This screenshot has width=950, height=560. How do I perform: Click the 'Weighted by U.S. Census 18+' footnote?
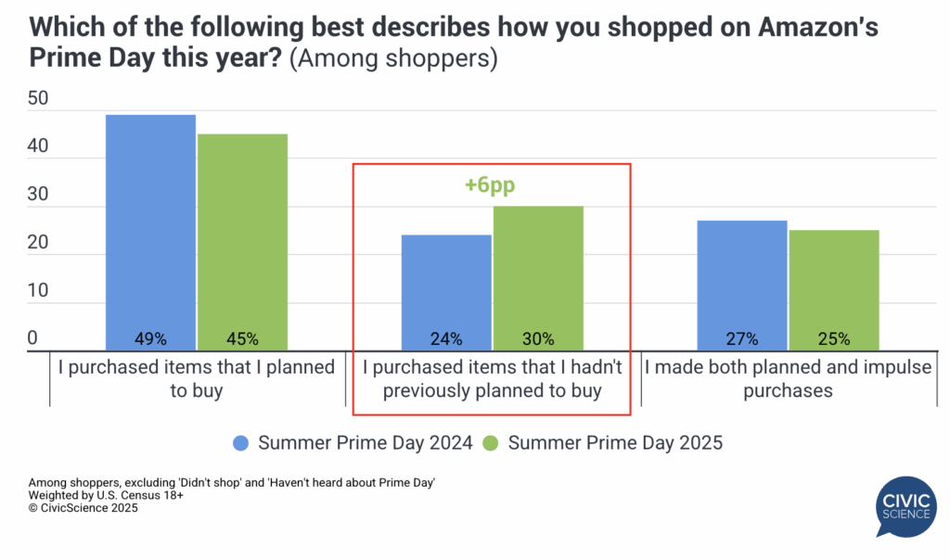(x=106, y=496)
